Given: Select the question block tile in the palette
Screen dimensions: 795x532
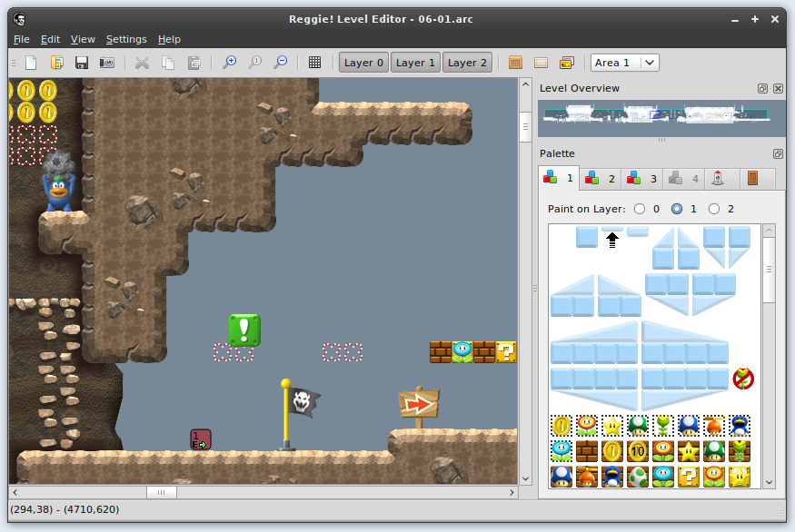Looking at the screenshot, I should click(689, 476).
